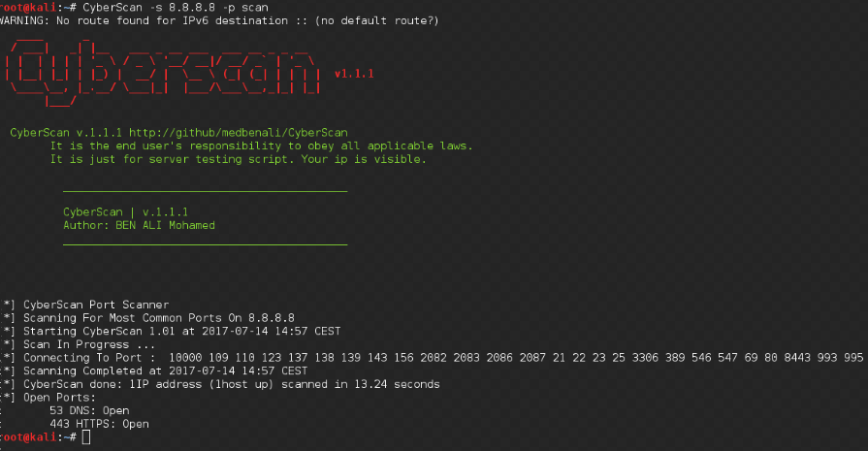Click the 'CyberScan | v.1.1.1' green text
Viewport: 868px width, 451px height.
pos(126,212)
